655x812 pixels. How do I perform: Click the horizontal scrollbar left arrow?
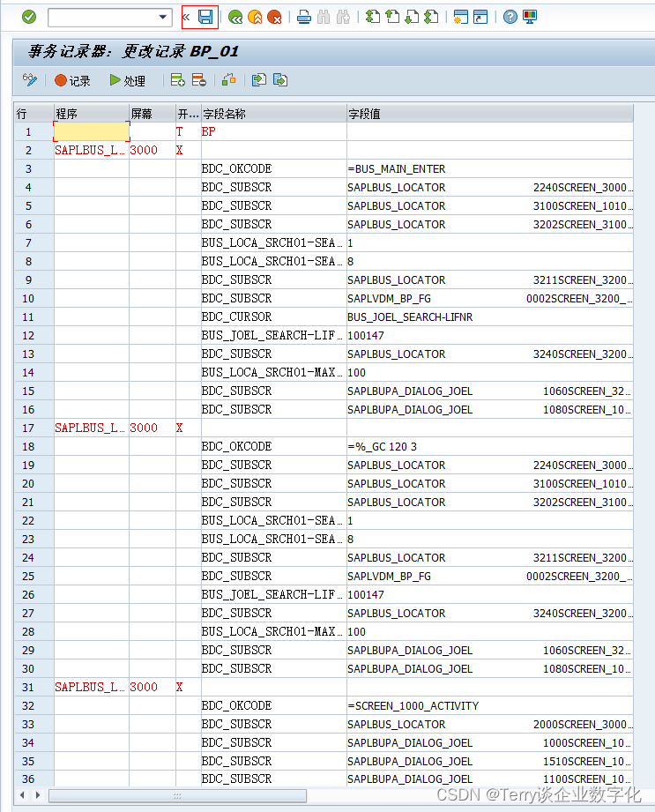point(22,795)
